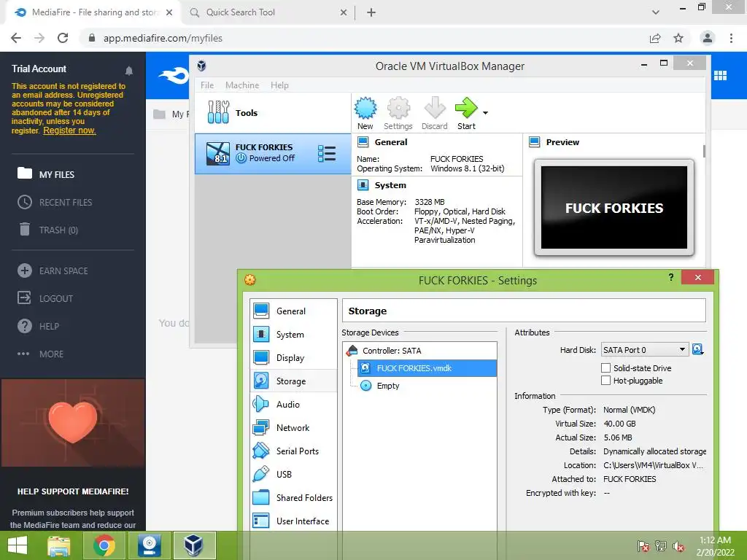Enable the Solid-state Drive checkbox

[606, 367]
